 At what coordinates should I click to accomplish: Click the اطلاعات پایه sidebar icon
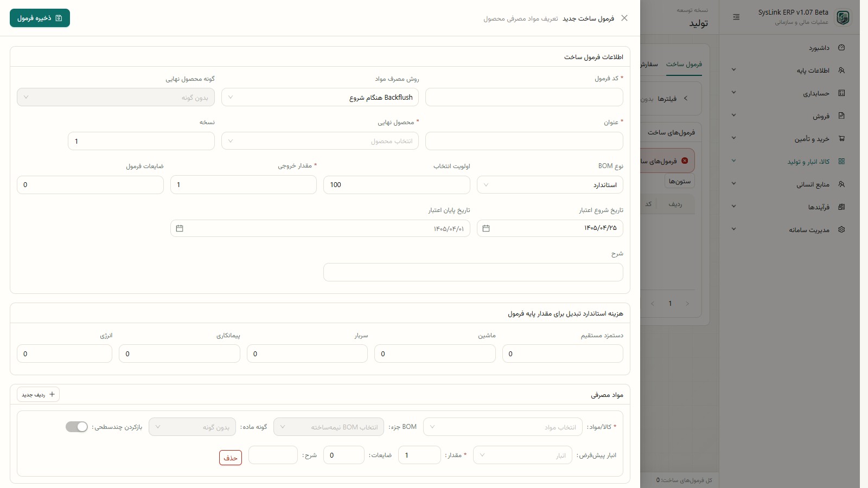841,70
